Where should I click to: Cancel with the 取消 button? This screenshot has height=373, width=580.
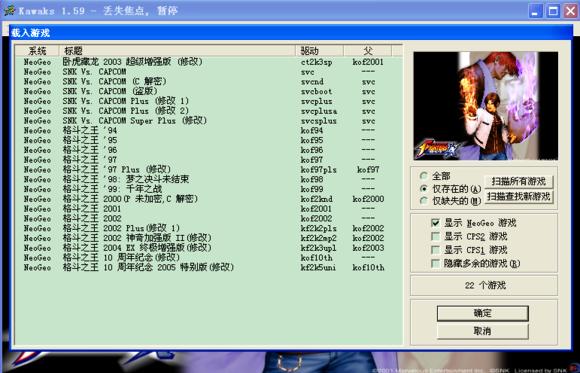pos(482,331)
